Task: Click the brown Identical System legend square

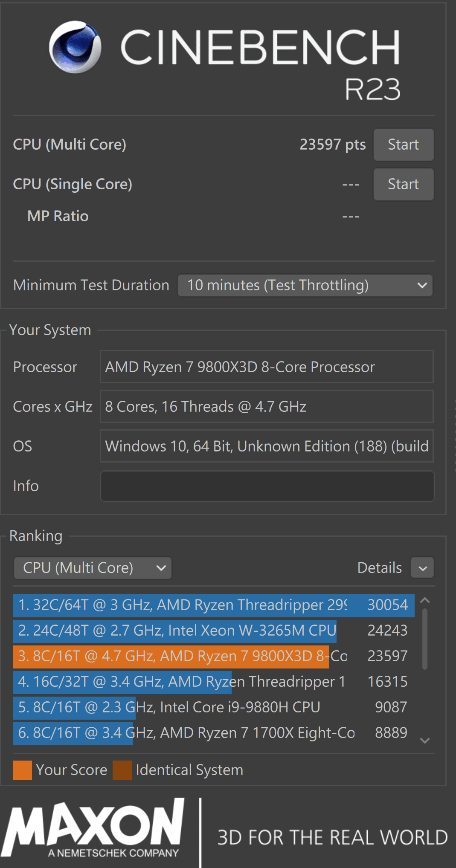Action: click(x=122, y=770)
